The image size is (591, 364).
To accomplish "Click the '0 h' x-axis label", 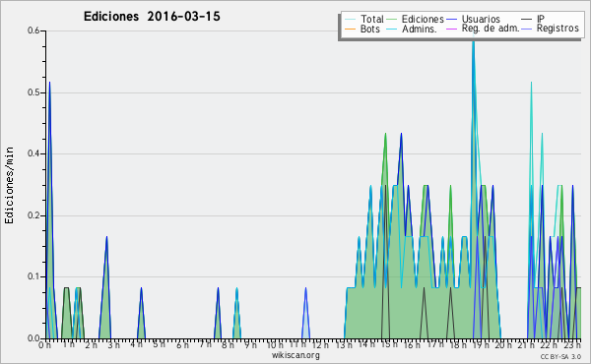I will (44, 344).
